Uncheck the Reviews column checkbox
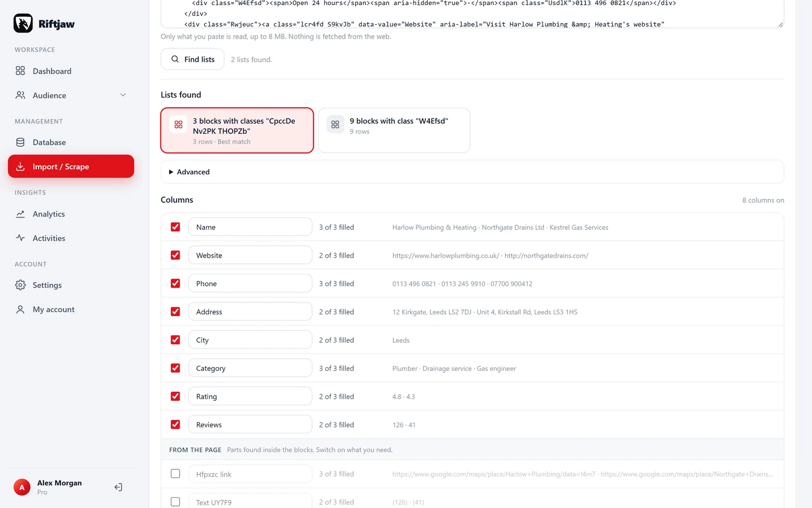The image size is (812, 508). (x=176, y=424)
